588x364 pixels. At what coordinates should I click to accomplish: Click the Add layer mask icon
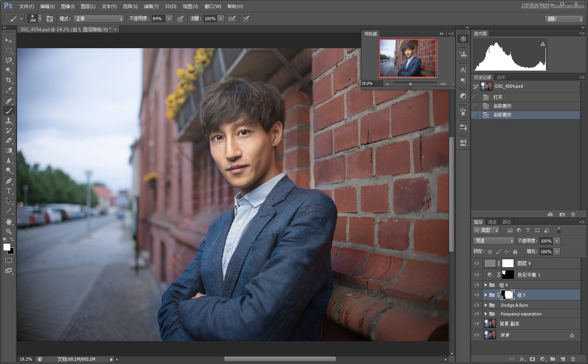(x=533, y=359)
